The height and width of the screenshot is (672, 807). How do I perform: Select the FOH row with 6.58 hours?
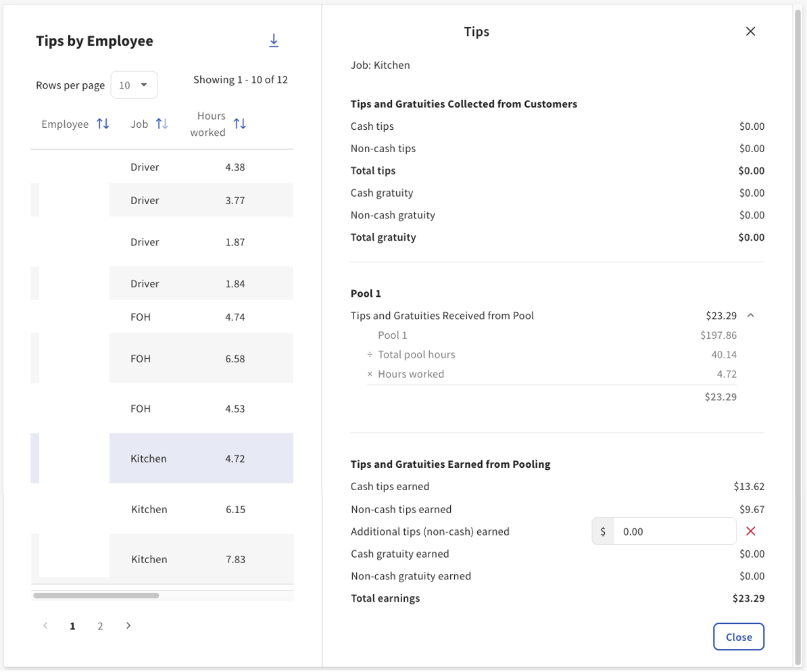[x=201, y=358]
